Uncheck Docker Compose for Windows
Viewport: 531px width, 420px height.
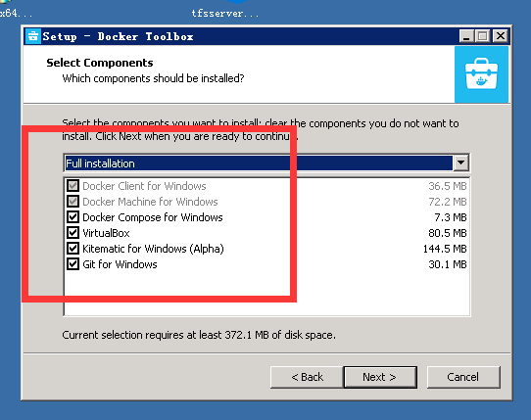pos(72,217)
